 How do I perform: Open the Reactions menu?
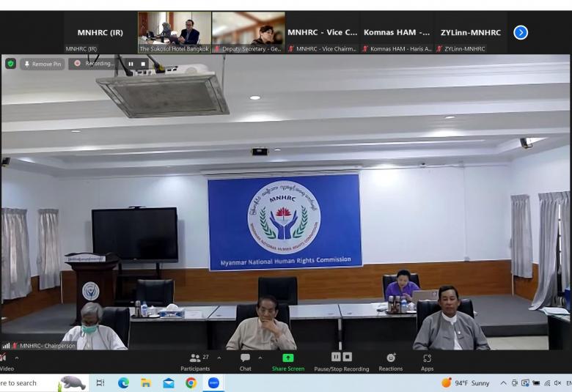(391, 363)
